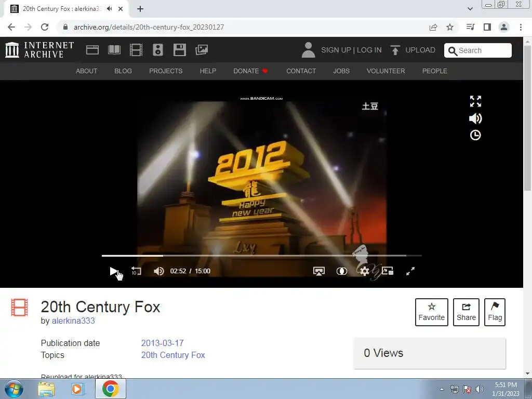The width and height of the screenshot is (532, 399).
Task: Share this item
Action: 466,312
